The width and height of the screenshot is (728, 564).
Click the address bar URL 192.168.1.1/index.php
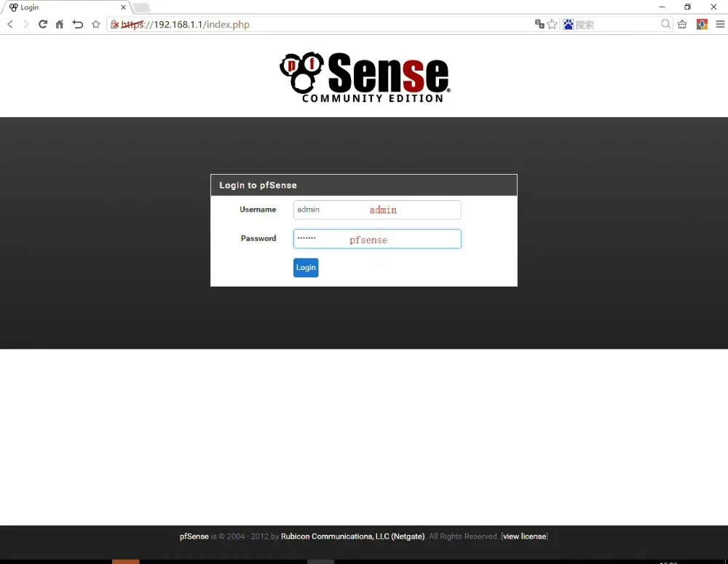(186, 24)
